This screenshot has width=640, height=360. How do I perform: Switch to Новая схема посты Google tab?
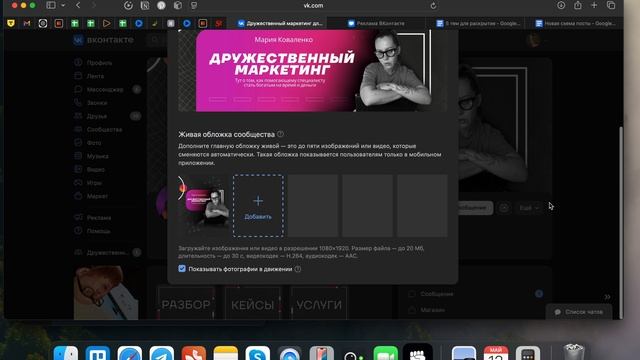click(x=576, y=23)
